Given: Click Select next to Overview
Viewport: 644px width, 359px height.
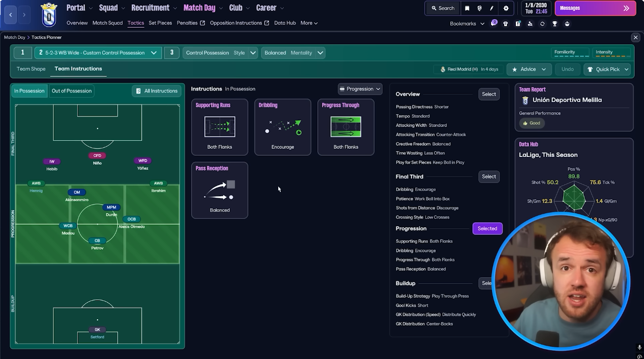Looking at the screenshot, I should click(x=489, y=94).
